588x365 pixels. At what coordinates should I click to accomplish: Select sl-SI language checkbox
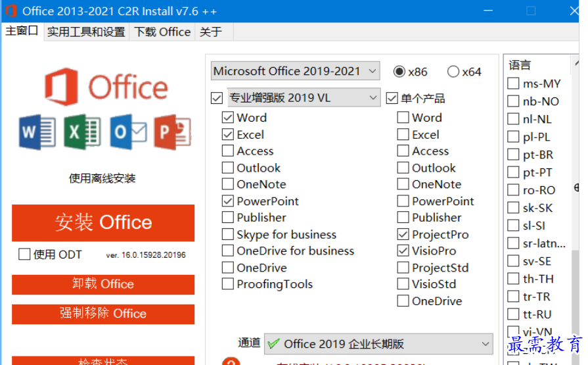pyautogui.click(x=513, y=226)
